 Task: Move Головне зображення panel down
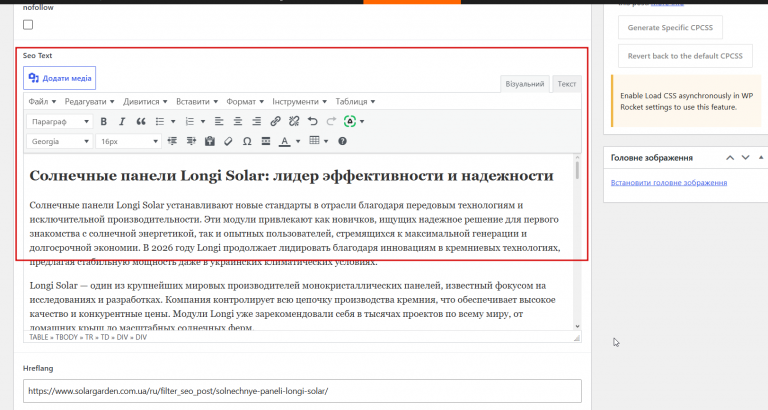point(745,158)
